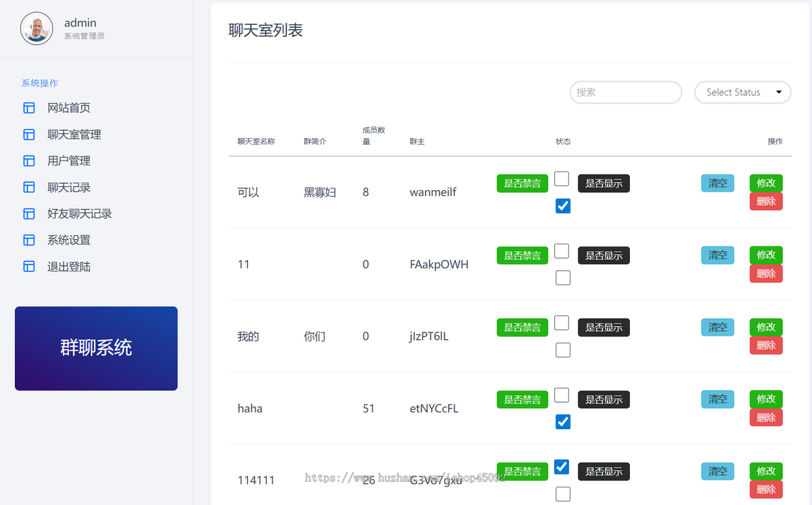Click the 聊天室列表 page title
Image resolution: width=812 pixels, height=505 pixels.
pos(266,30)
